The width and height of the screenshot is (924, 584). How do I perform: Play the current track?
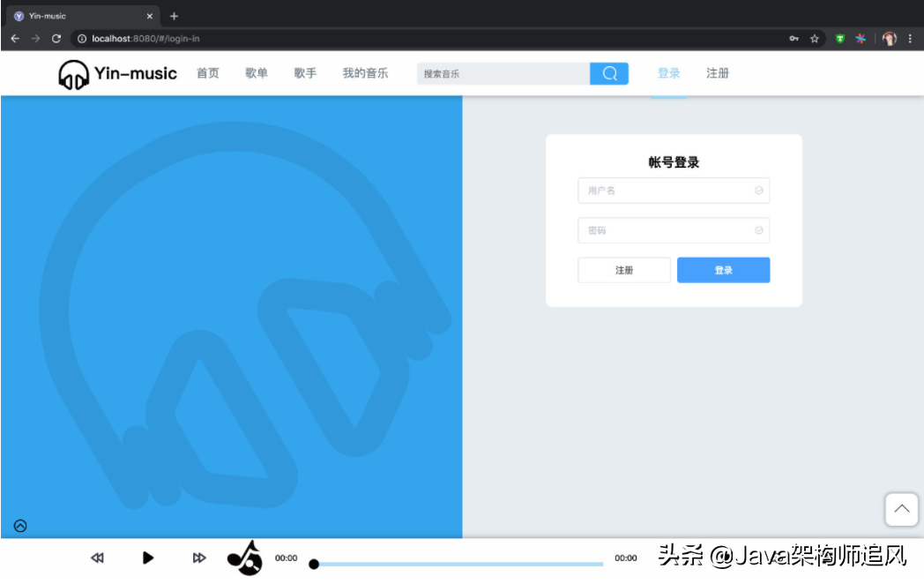[148, 558]
